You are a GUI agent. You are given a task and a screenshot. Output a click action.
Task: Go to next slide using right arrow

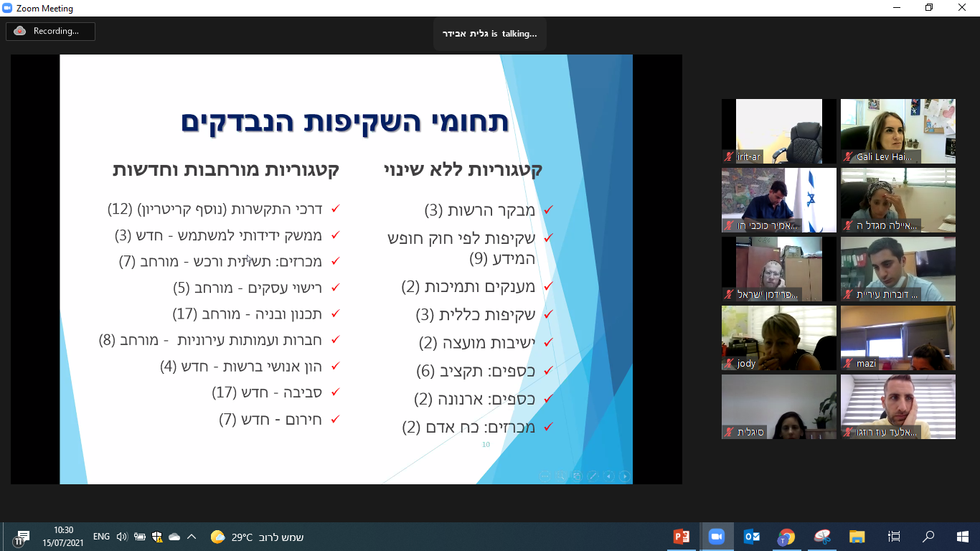[625, 476]
